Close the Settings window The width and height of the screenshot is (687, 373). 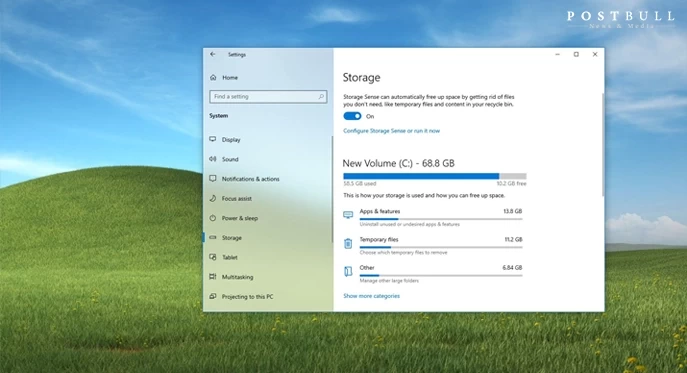pos(595,54)
